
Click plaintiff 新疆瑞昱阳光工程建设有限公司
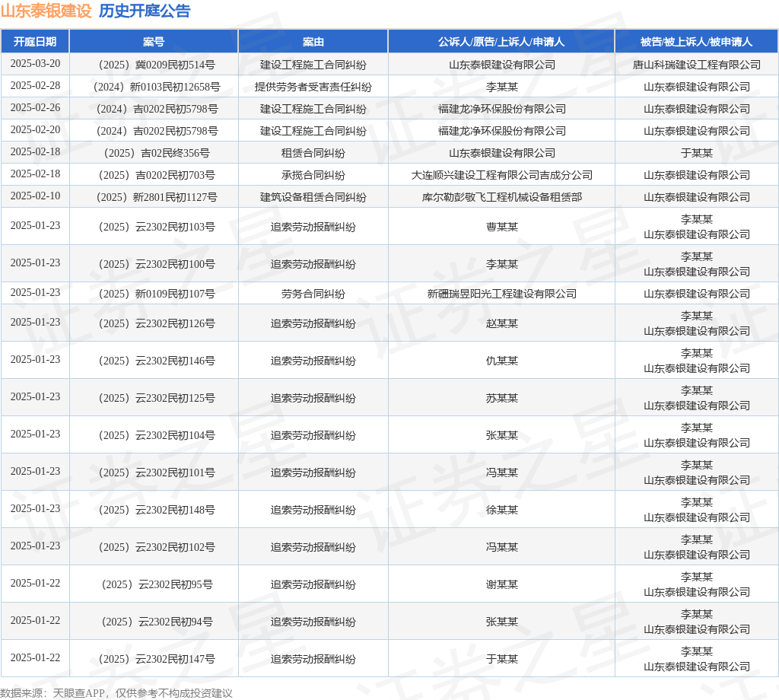[502, 294]
